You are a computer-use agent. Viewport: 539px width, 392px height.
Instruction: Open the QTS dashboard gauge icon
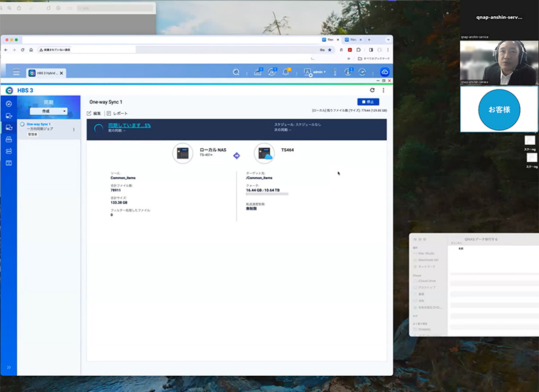(362, 72)
